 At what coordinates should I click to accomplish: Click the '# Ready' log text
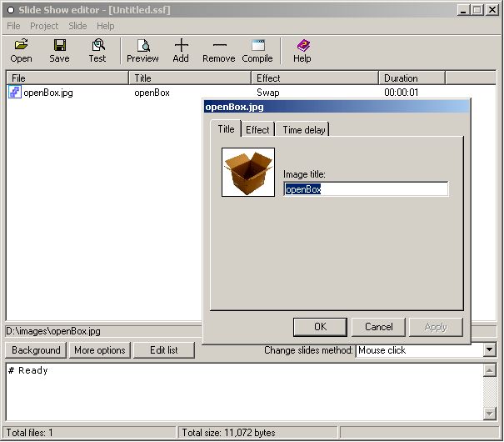[28, 370]
